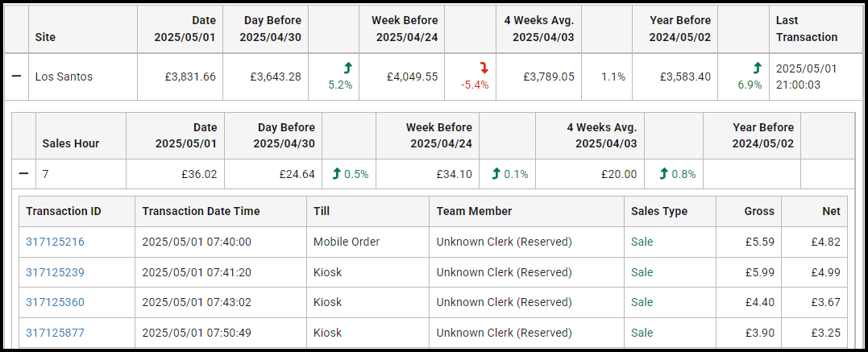Open transaction 317125216
This screenshot has height=352, width=868.
click(x=55, y=242)
